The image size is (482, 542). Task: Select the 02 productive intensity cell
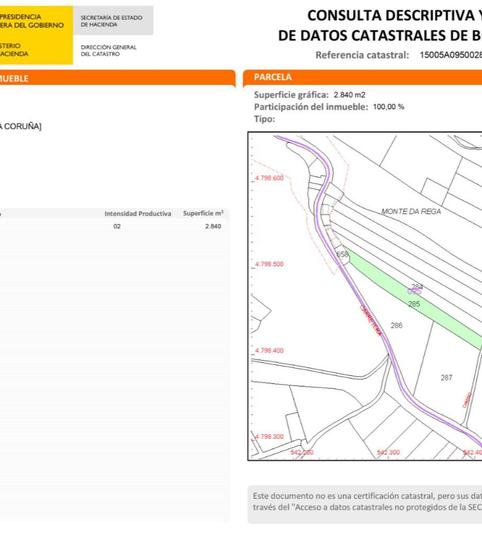point(117,226)
